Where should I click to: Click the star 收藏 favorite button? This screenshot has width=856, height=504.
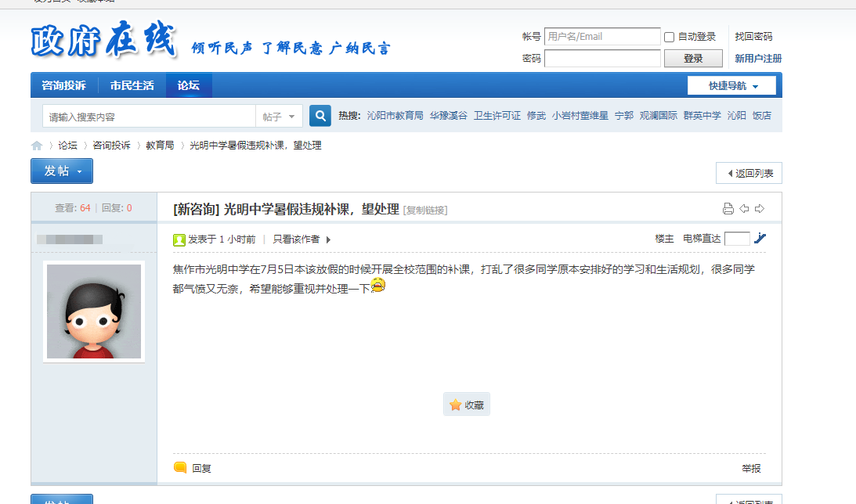tap(467, 405)
